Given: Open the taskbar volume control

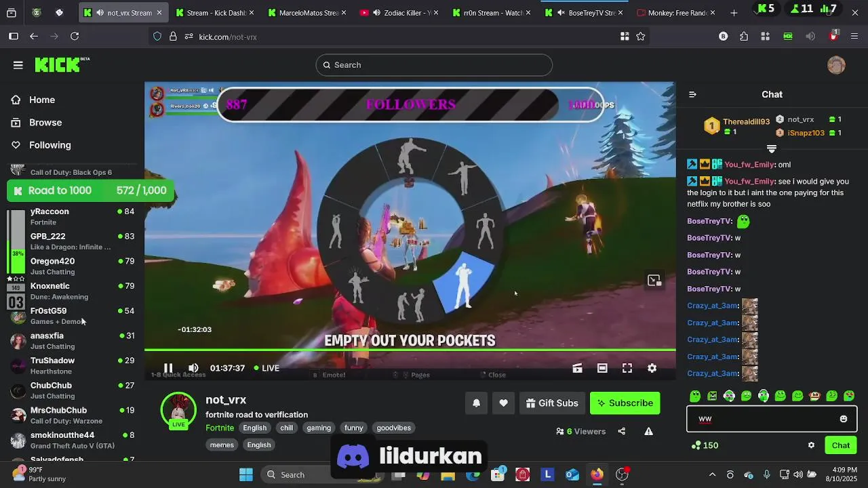Looking at the screenshot, I should 798,474.
